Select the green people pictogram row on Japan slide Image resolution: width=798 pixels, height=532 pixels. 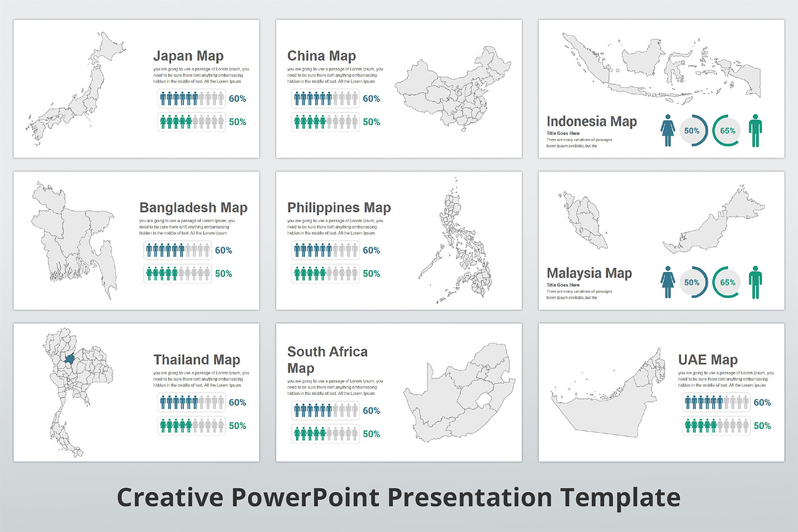point(192,122)
